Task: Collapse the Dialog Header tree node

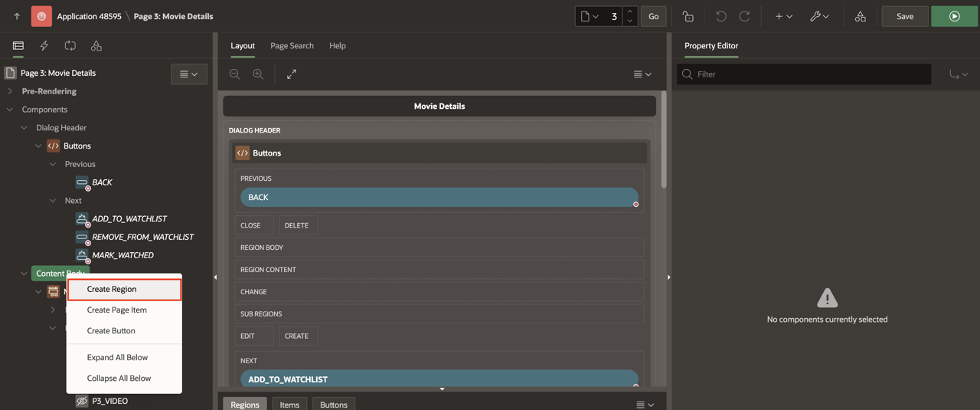Action: tap(24, 128)
